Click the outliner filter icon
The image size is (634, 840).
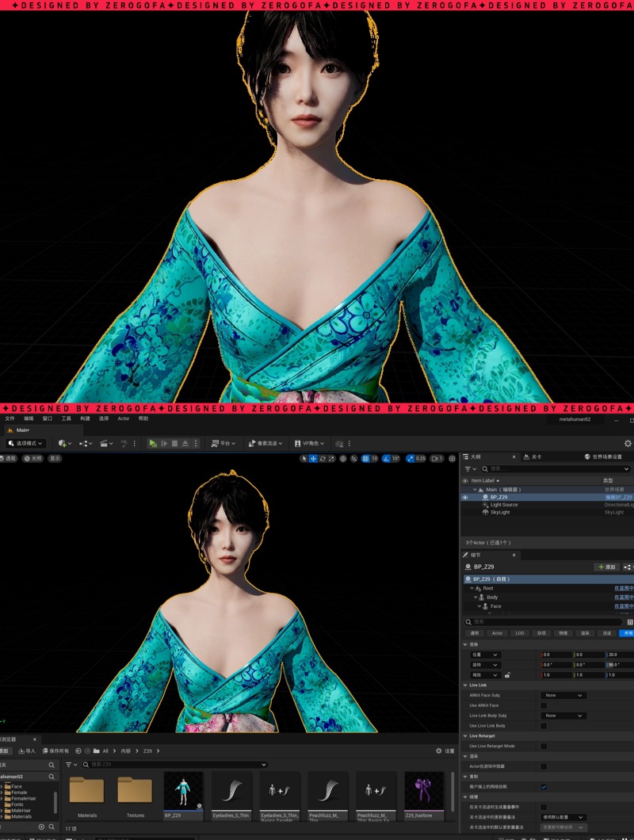[469, 469]
